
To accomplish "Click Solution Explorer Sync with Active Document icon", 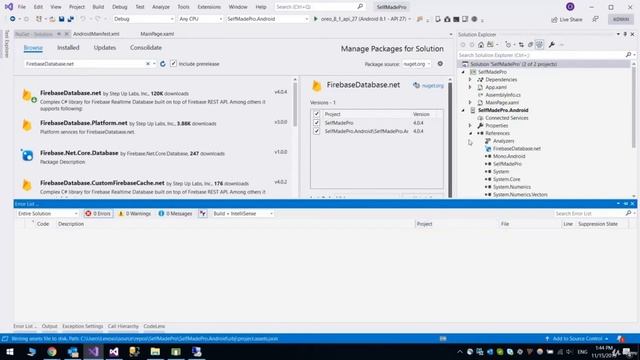I will click(521, 44).
